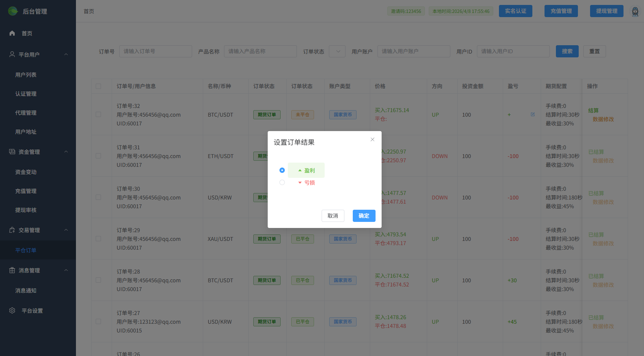Select the 亏损 radio button in the dialog
644x356 pixels.
coord(282,182)
